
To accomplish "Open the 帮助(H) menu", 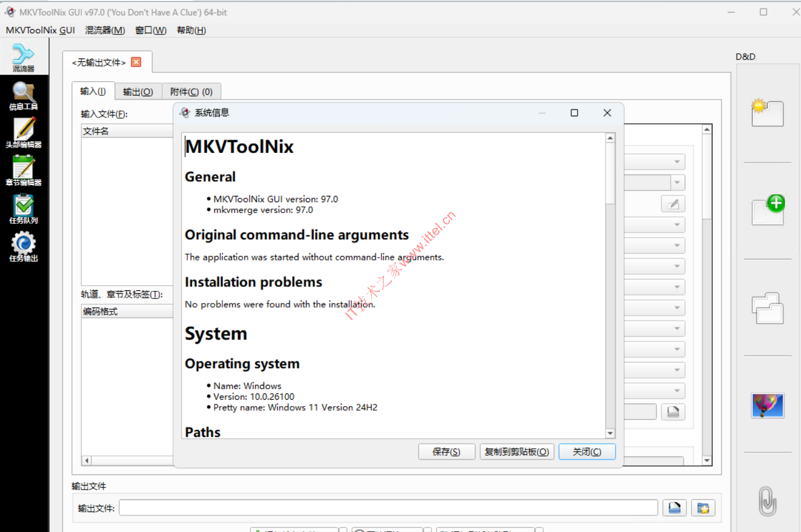I will [191, 30].
